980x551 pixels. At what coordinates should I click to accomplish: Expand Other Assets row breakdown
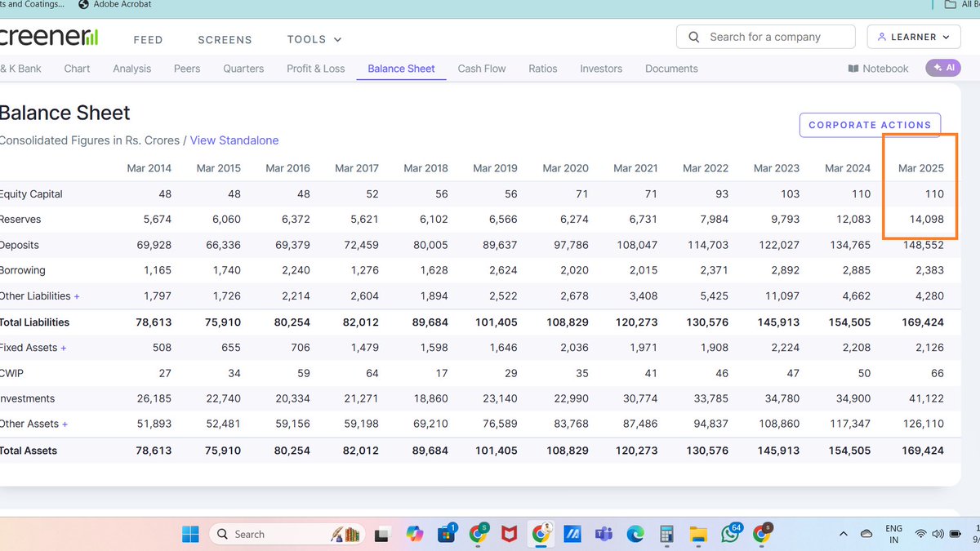(x=65, y=424)
